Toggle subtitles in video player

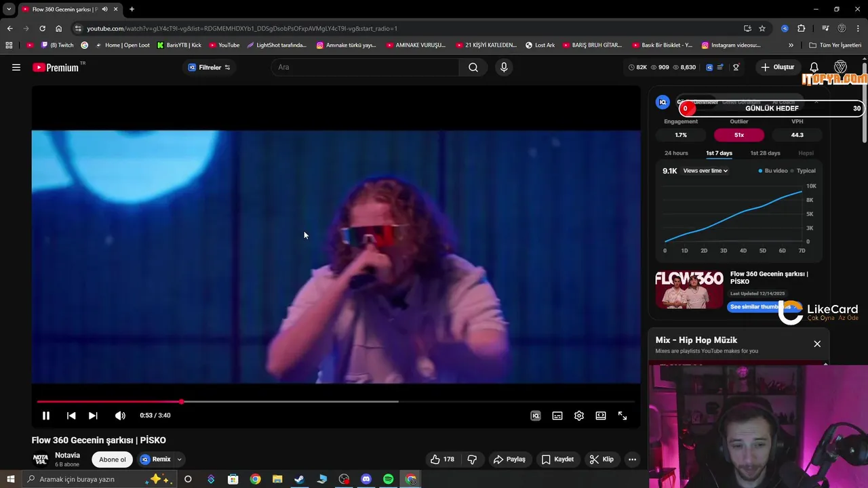click(557, 415)
